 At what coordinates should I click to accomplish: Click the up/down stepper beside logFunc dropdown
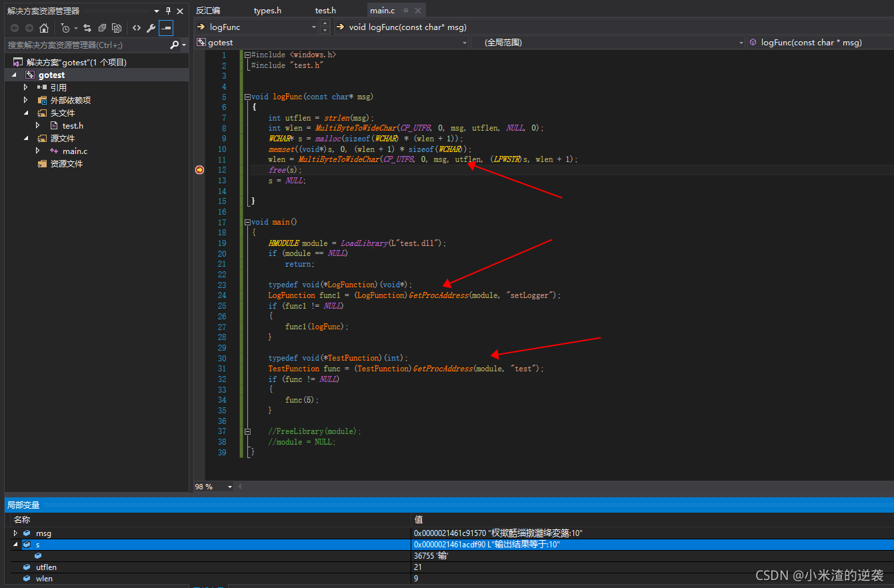pyautogui.click(x=325, y=27)
